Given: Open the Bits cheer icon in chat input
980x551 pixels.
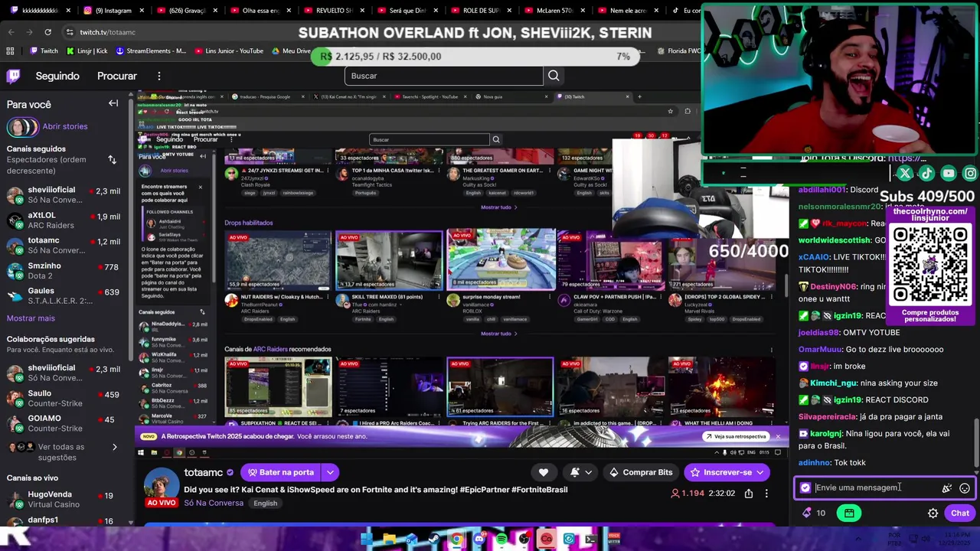Looking at the screenshot, I should click(947, 487).
